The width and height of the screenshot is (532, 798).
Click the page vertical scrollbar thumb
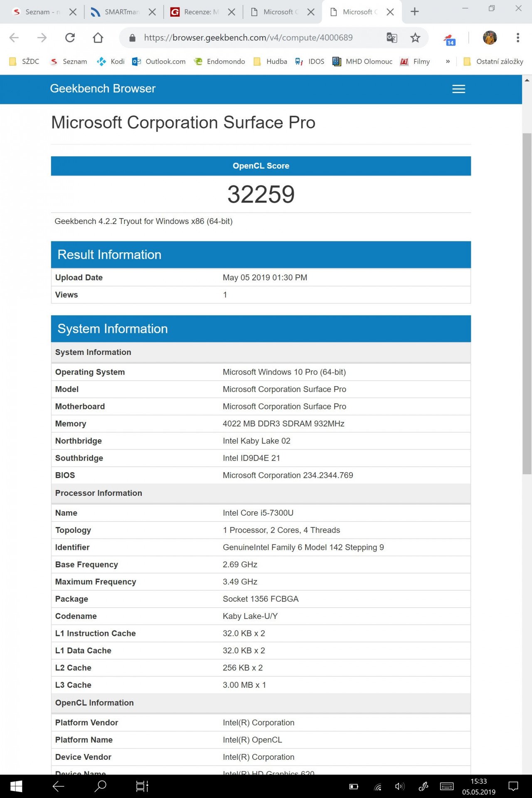pos(527,303)
